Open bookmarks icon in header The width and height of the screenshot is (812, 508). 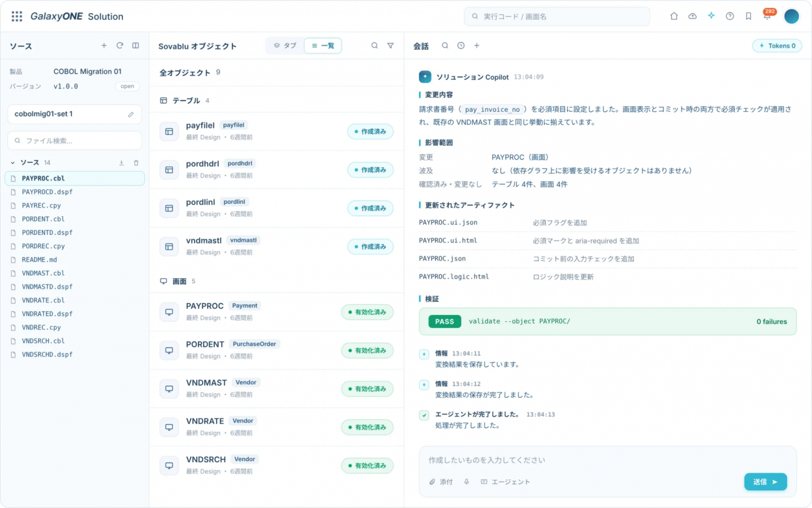(748, 16)
